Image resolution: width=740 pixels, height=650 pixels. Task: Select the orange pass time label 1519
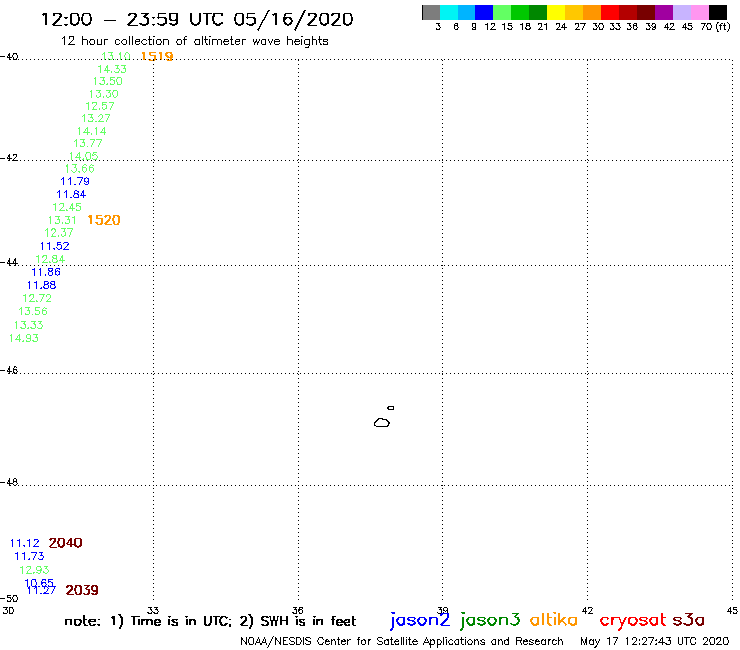157,56
